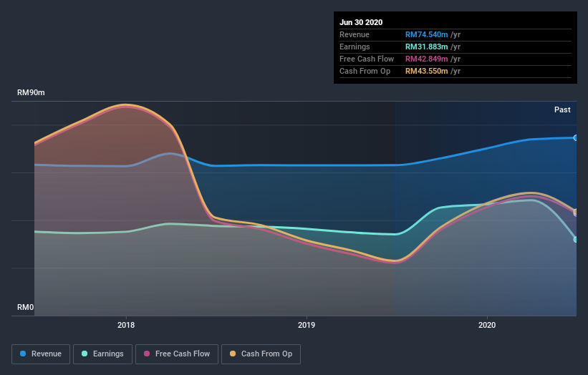Toggle the Revenue series legend button

coord(41,354)
